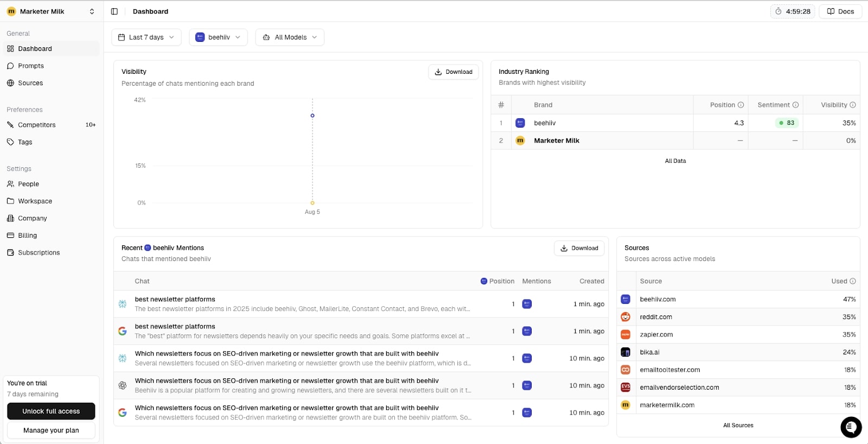Click beehiiv mention badge in the first chat row
Viewport: 868px width, 444px height.
click(x=527, y=304)
